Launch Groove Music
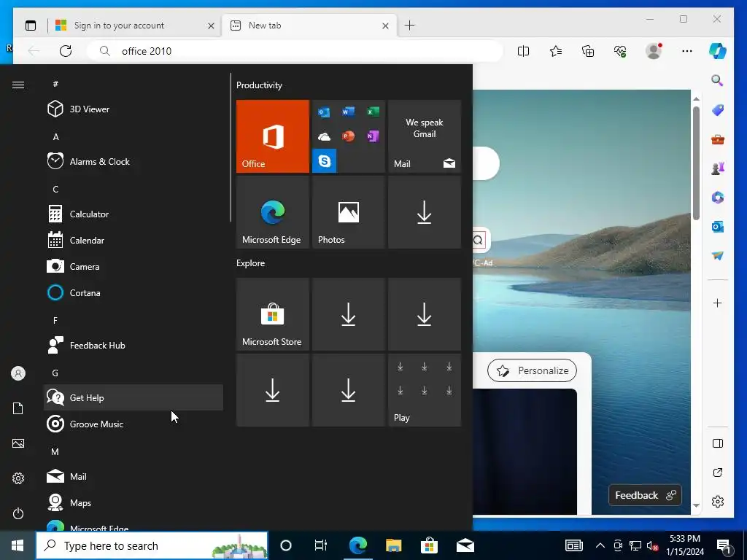Screen dimensions: 747x560 pos(133,424)
